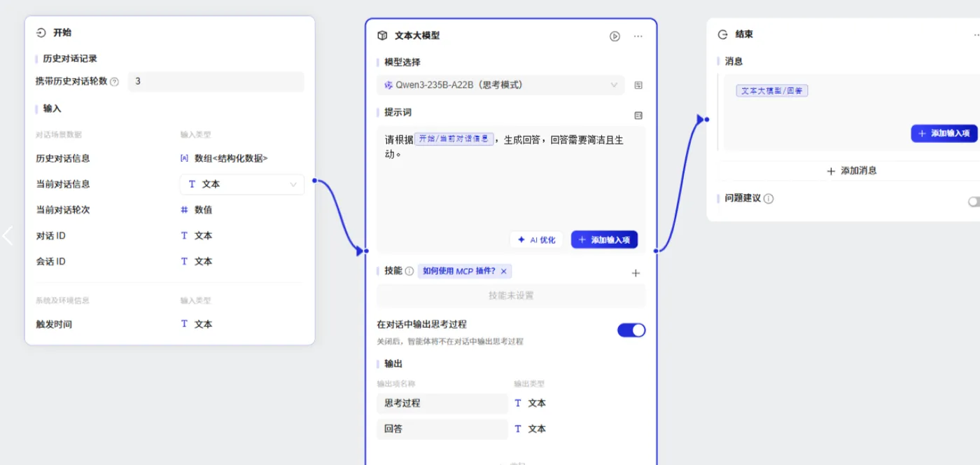980x465 pixels.
Task: Open the more options menu of 结束 node
Action: click(x=976, y=35)
